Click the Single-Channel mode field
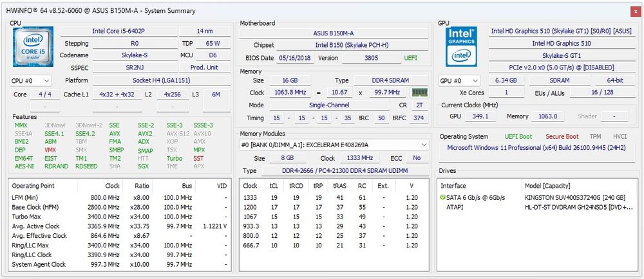 pyautogui.click(x=329, y=105)
